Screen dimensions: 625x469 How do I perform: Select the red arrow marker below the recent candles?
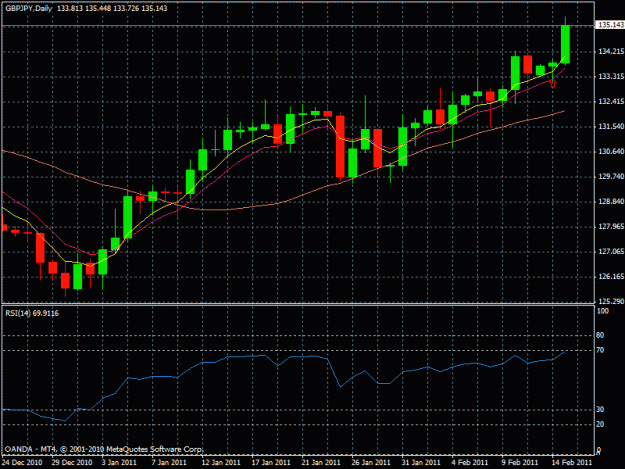click(553, 83)
